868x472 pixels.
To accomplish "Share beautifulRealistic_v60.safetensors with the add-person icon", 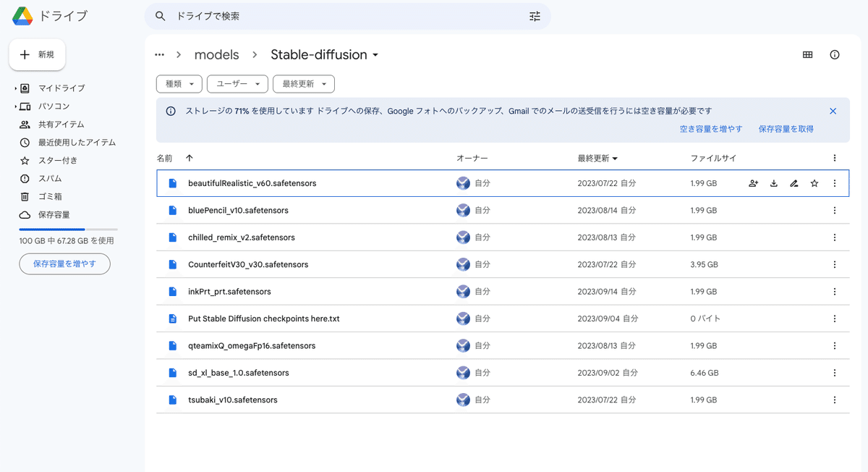I will coord(754,183).
